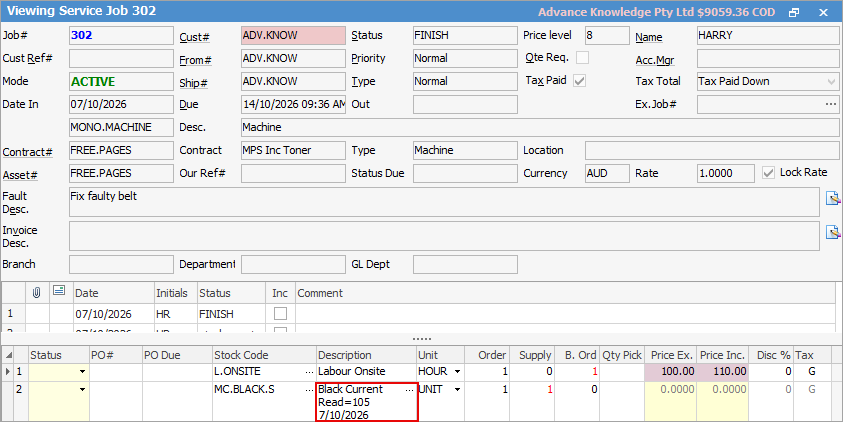This screenshot has height=422, width=843.
Task: Click the Name link label
Action: [x=648, y=37]
